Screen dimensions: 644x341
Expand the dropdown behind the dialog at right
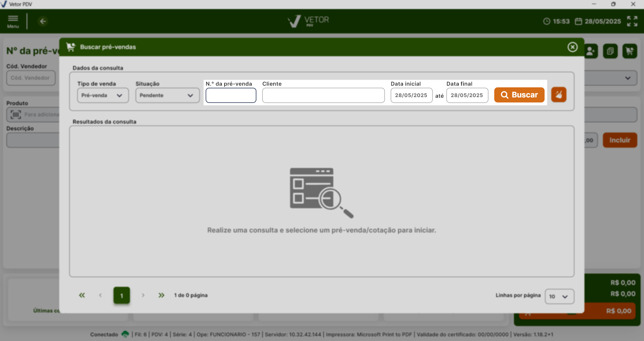tap(628, 78)
